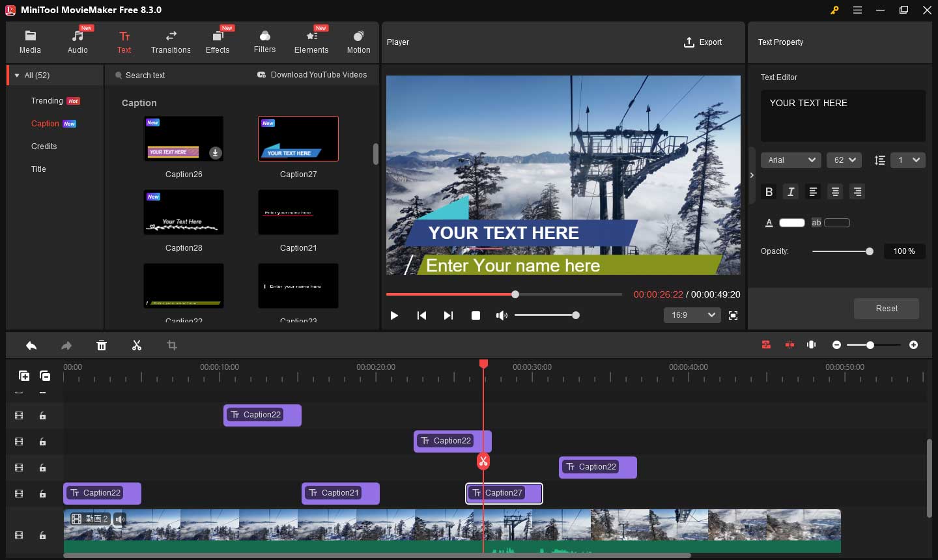Align text to the left

[x=813, y=191]
